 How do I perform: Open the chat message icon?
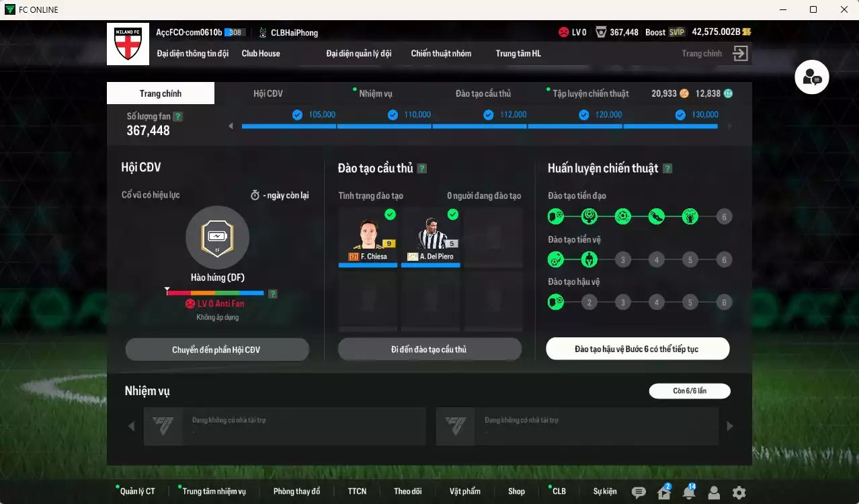point(641,493)
